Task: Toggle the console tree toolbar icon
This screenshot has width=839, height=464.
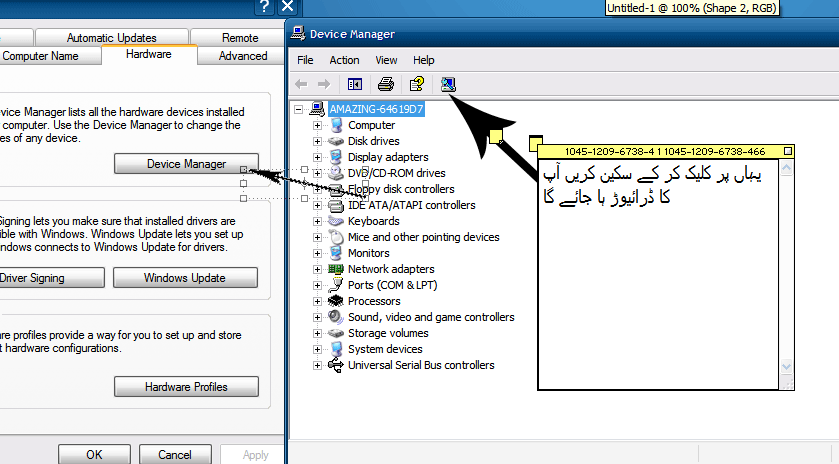Action: click(x=354, y=85)
